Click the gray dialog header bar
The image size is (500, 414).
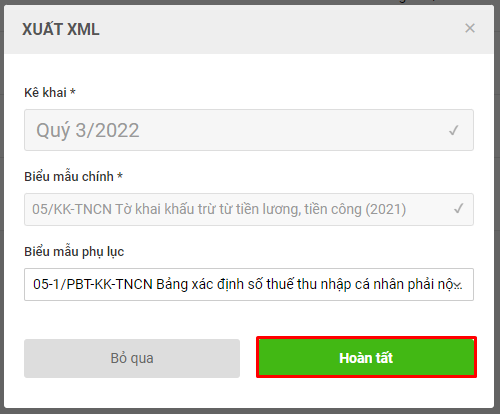(x=249, y=29)
